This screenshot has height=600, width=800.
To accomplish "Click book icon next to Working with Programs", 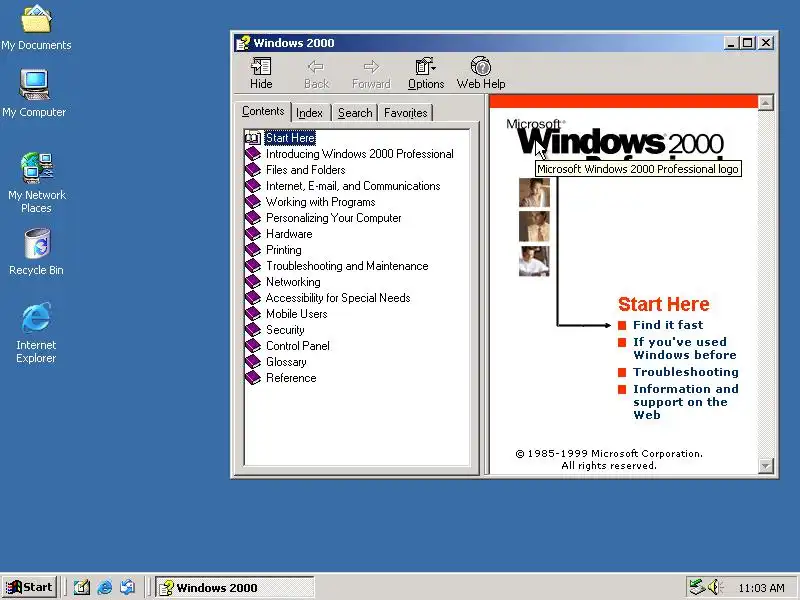I will (253, 202).
